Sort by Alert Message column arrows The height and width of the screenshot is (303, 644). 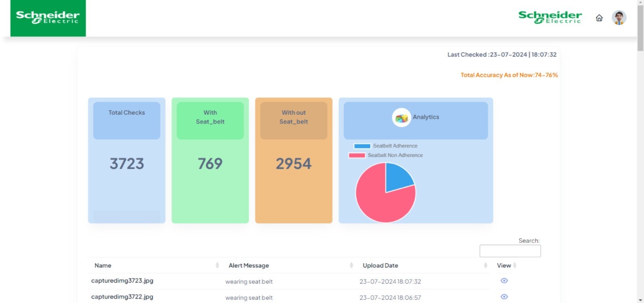point(351,265)
